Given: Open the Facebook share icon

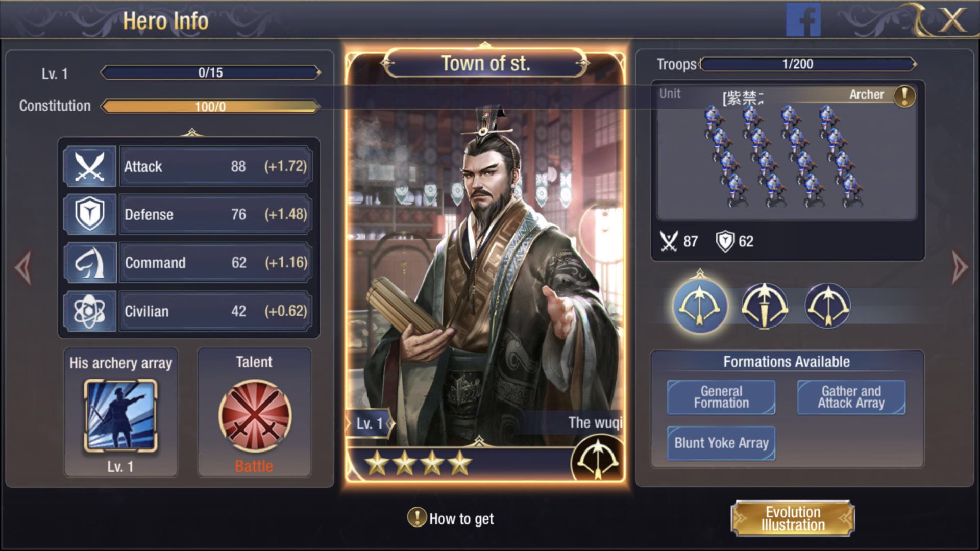Looking at the screenshot, I should [803, 20].
